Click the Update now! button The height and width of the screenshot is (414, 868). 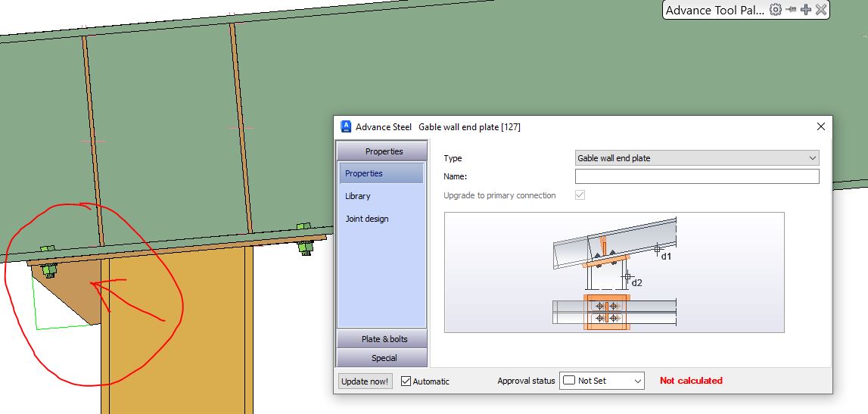click(365, 381)
